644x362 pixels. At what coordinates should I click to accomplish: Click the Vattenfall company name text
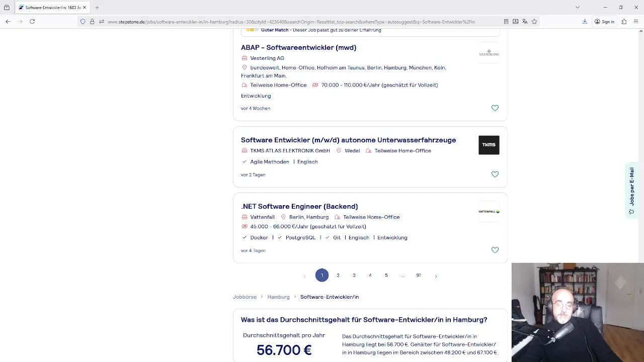tap(263, 217)
